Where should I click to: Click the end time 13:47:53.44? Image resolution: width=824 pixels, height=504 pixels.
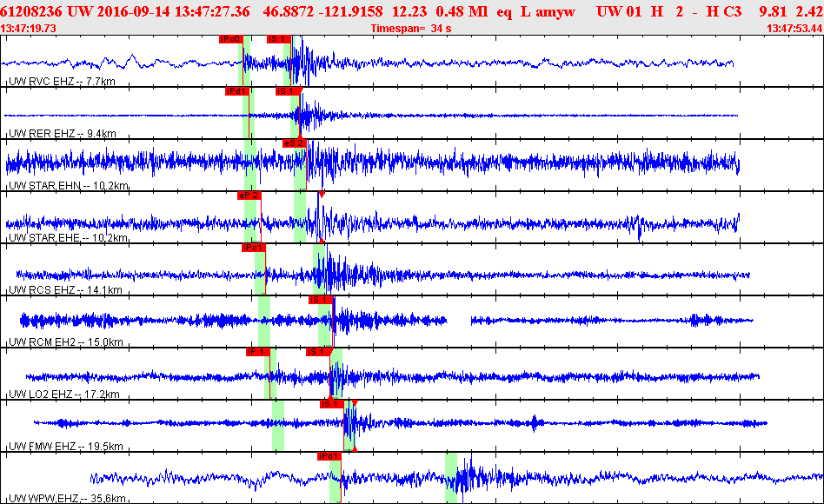click(x=794, y=29)
